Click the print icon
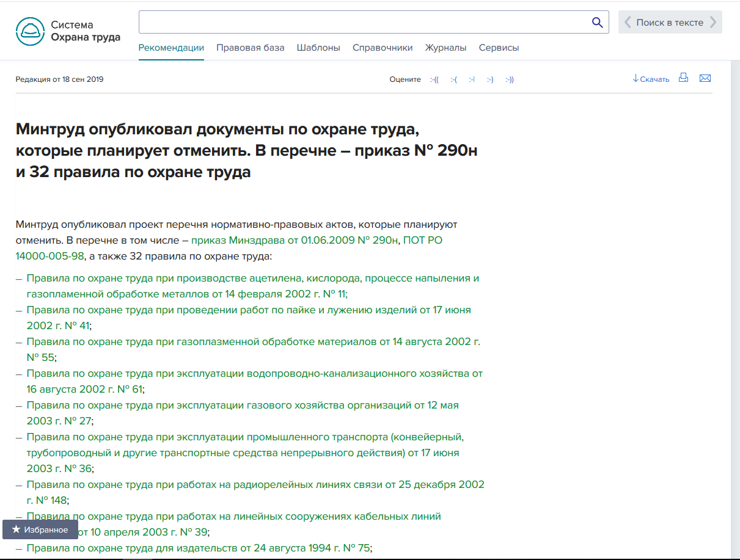 click(x=684, y=78)
